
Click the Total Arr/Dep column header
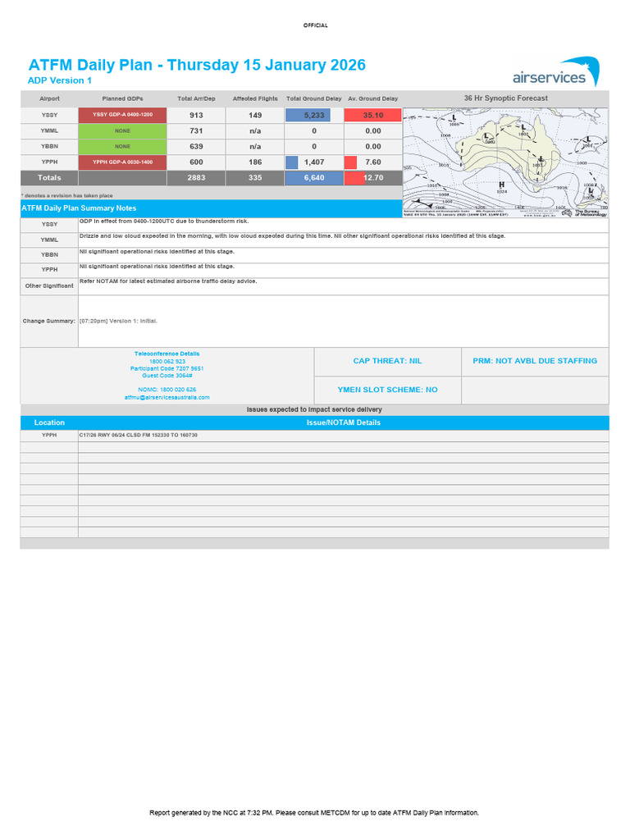coord(196,98)
